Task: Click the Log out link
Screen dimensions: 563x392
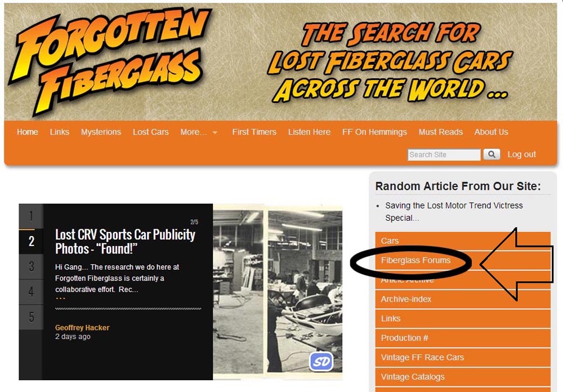Action: [x=521, y=154]
